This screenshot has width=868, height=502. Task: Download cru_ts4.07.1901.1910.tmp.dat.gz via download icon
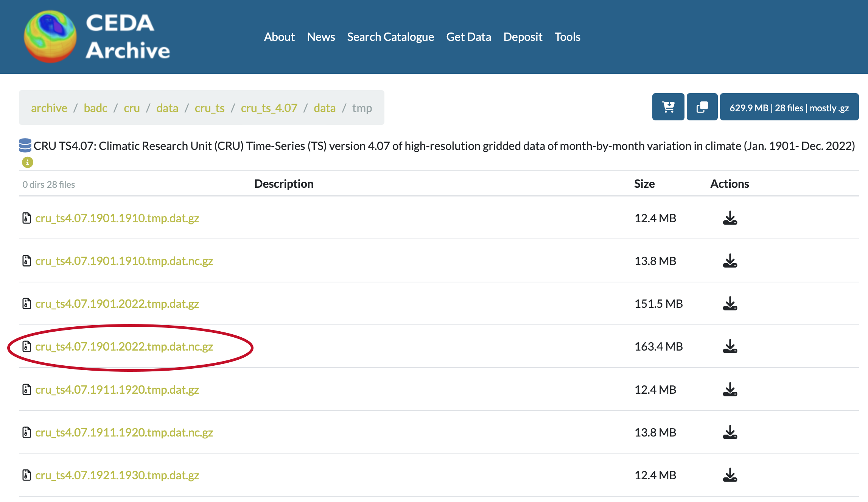click(x=730, y=218)
